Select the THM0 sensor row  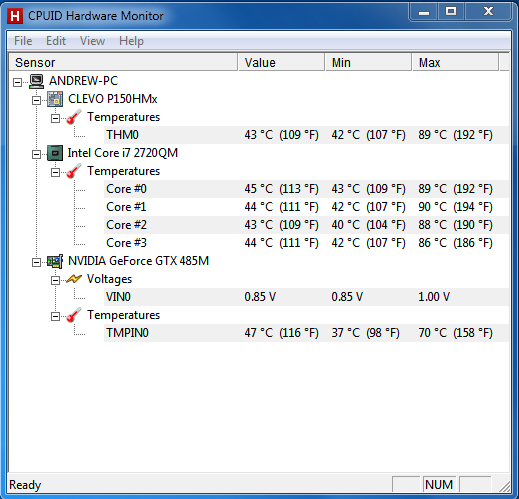coord(306,135)
